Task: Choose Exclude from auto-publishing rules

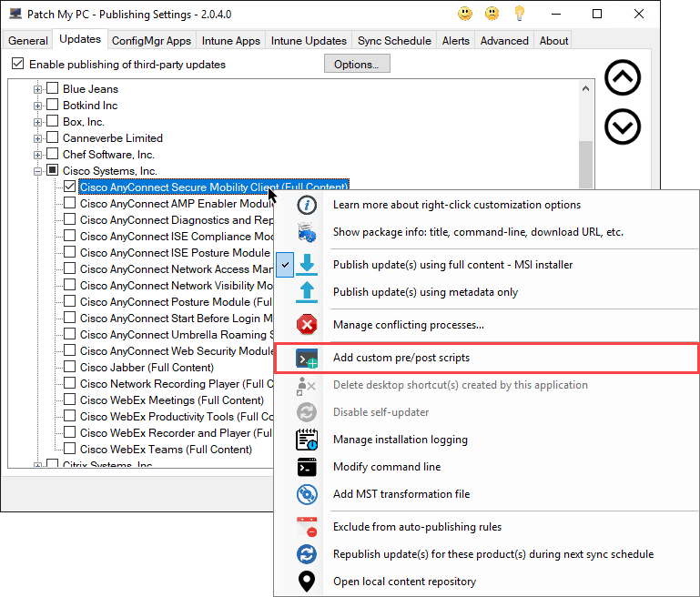Action: 487,527
